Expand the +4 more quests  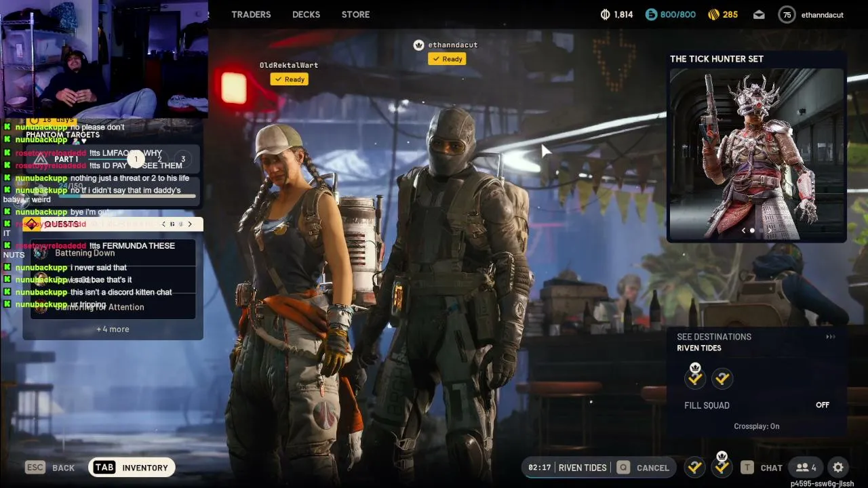point(113,329)
